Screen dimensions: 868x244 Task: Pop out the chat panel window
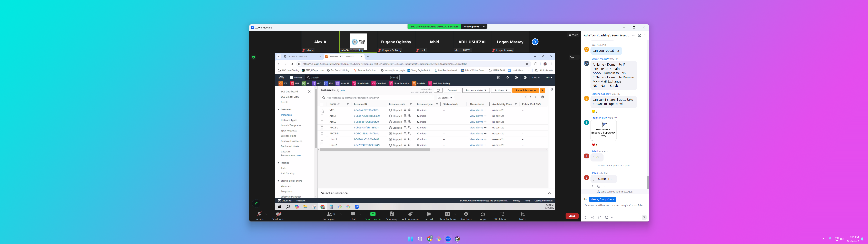click(639, 35)
